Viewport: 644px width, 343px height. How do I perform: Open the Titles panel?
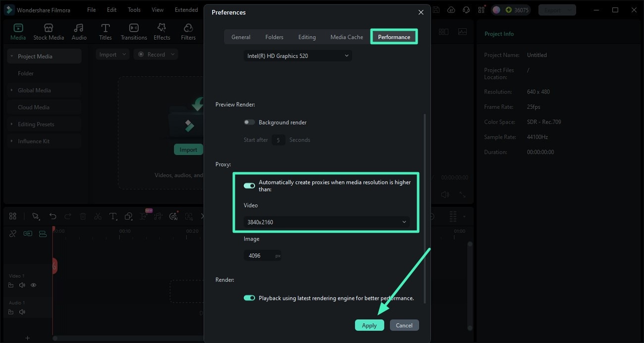coord(105,31)
